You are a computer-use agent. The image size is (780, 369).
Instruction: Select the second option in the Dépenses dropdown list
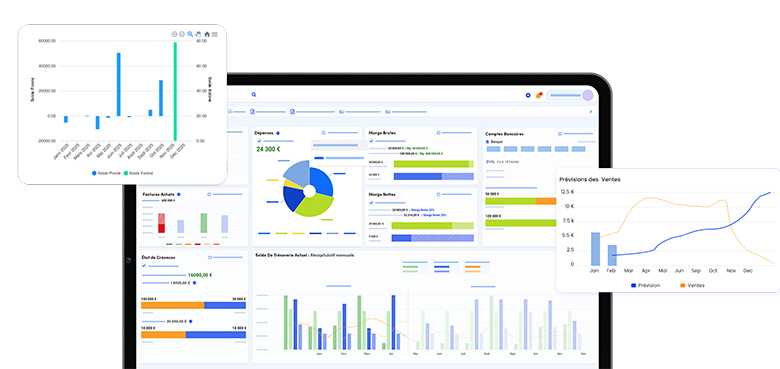click(x=338, y=158)
